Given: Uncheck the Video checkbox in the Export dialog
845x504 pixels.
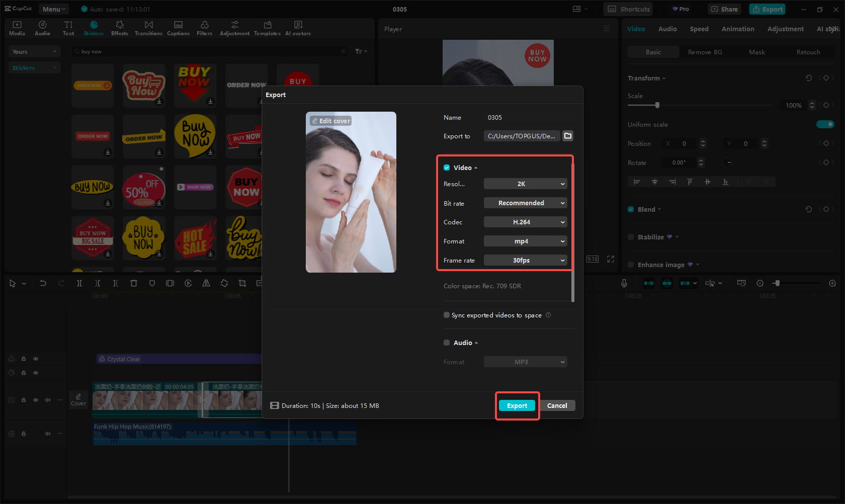Looking at the screenshot, I should click(x=447, y=167).
